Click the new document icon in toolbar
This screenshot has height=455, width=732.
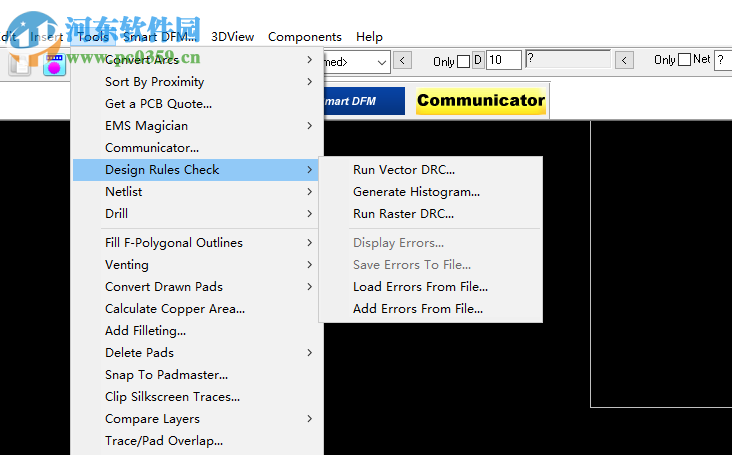click(20, 65)
